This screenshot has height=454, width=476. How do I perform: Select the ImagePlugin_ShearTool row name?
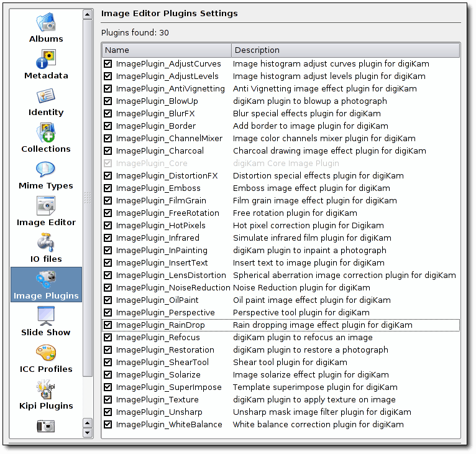pos(162,362)
